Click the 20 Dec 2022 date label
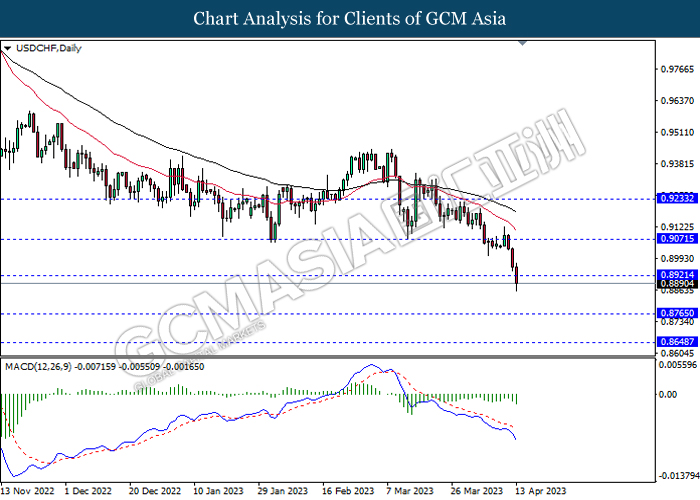 pos(155,491)
